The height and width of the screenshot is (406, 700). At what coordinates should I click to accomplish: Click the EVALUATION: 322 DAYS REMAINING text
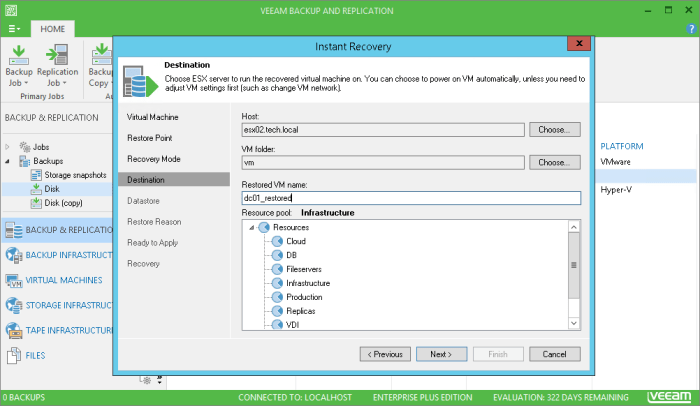(561, 397)
